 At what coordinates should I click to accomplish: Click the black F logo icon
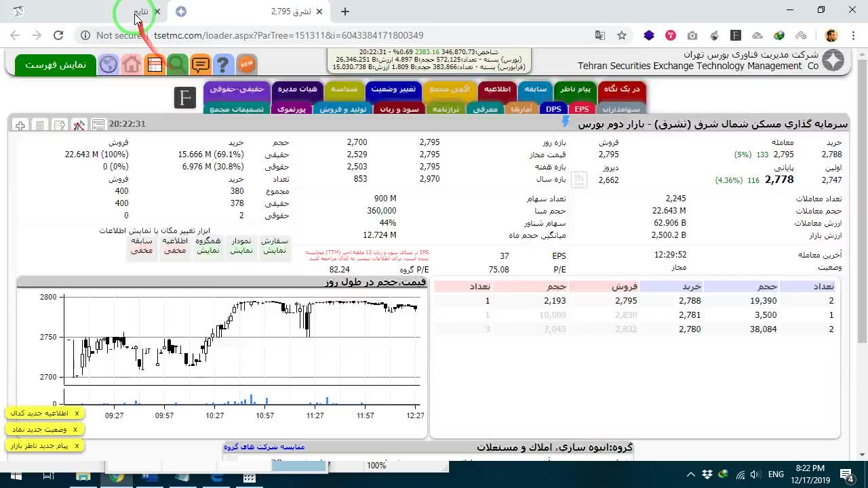185,98
